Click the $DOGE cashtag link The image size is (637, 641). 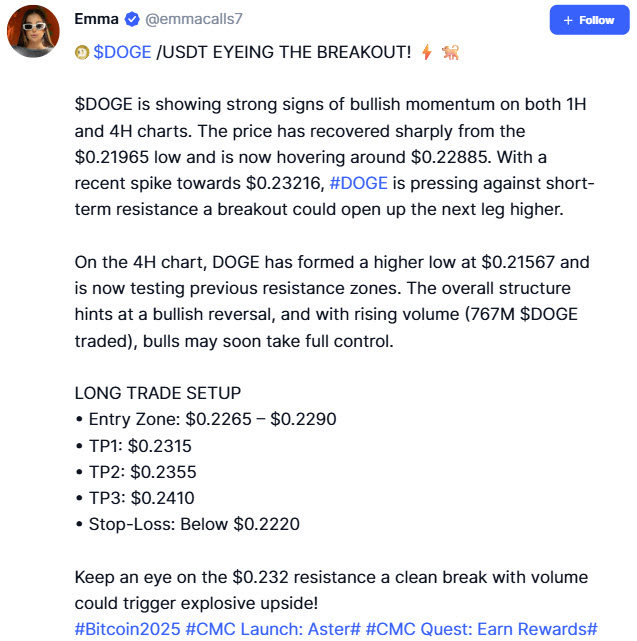122,52
